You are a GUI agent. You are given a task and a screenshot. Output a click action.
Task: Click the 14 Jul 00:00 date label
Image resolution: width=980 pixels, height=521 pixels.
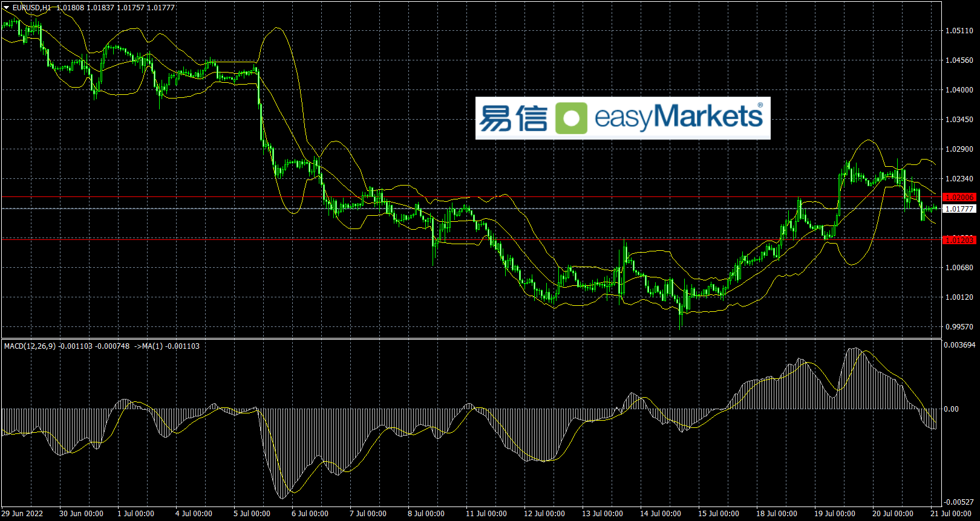coord(661,514)
